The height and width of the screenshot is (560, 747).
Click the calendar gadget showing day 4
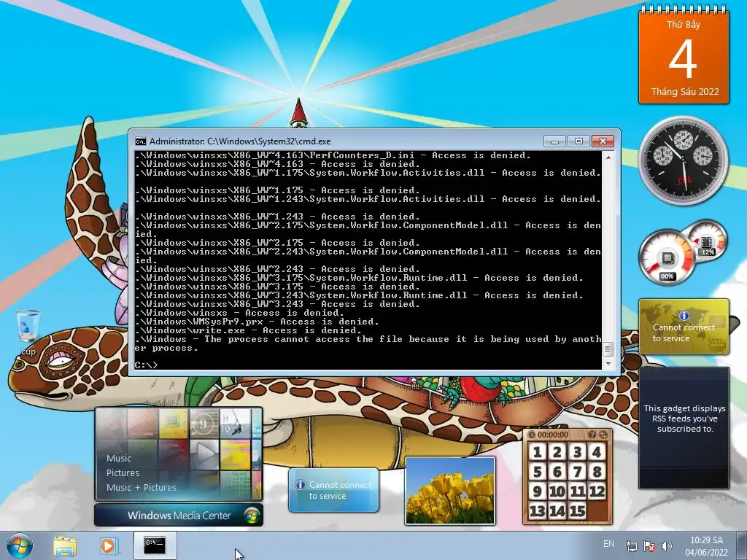coord(684,57)
